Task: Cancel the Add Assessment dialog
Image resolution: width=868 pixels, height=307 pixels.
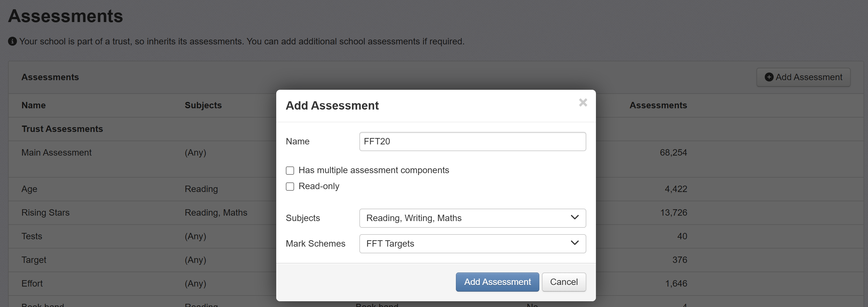Action: click(x=564, y=282)
